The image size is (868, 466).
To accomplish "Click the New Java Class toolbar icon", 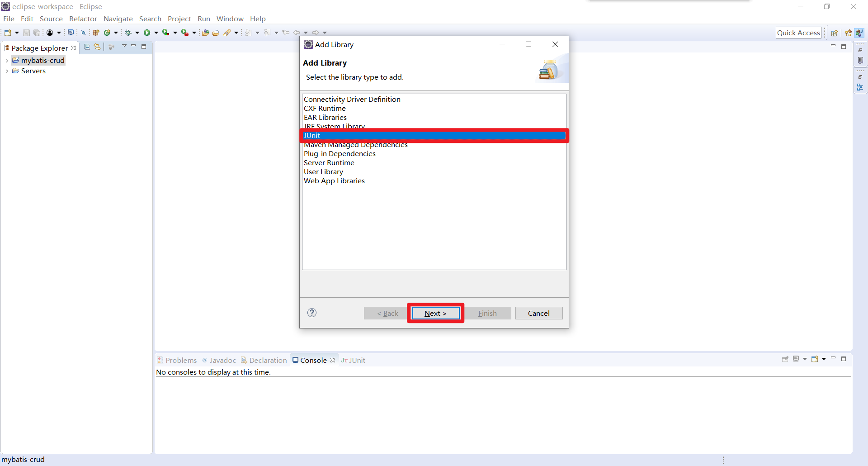I will pyautogui.click(x=107, y=33).
